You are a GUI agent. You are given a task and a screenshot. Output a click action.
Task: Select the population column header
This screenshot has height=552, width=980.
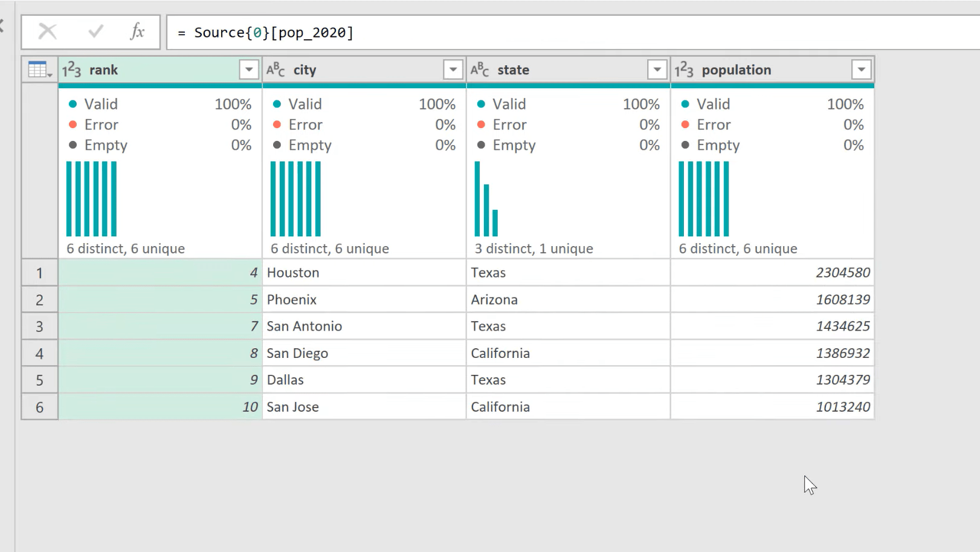point(773,70)
